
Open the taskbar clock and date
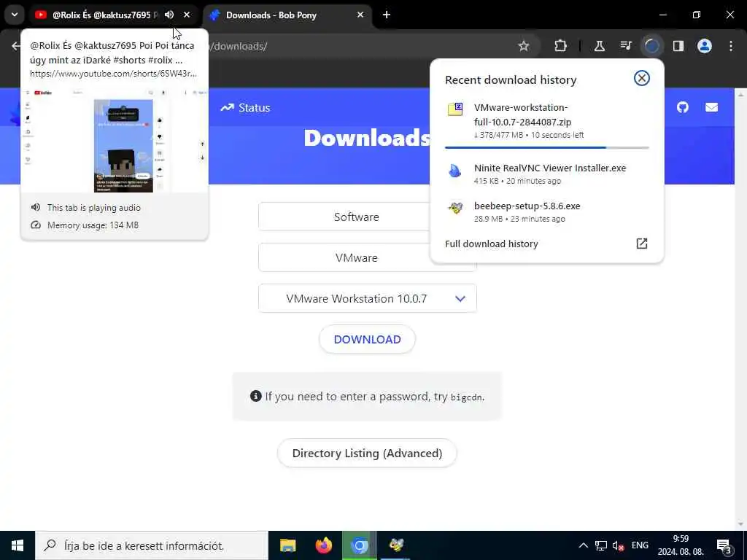click(681, 545)
